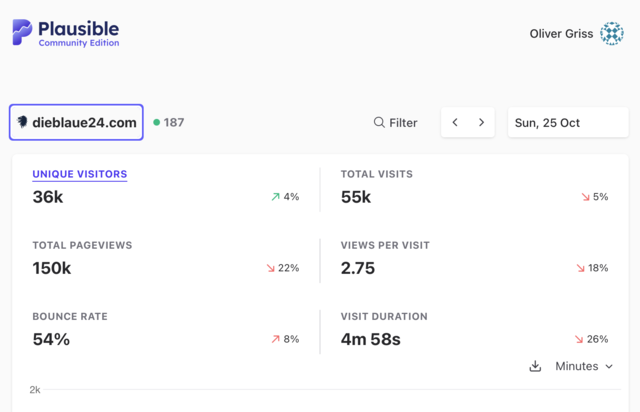Select the Visit Duration metric
This screenshot has height=412, width=640.
384,316
